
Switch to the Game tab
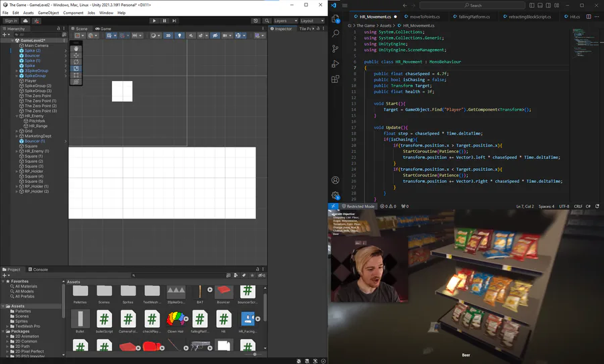(103, 28)
